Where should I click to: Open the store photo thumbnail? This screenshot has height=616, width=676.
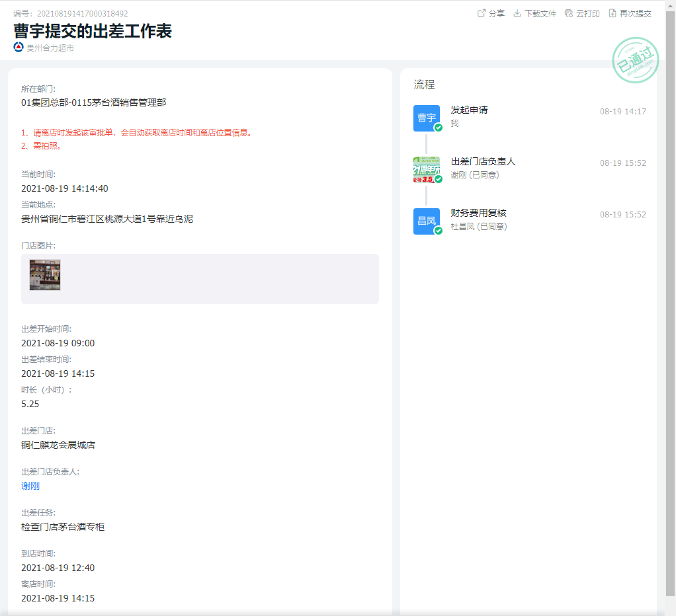pyautogui.click(x=45, y=275)
